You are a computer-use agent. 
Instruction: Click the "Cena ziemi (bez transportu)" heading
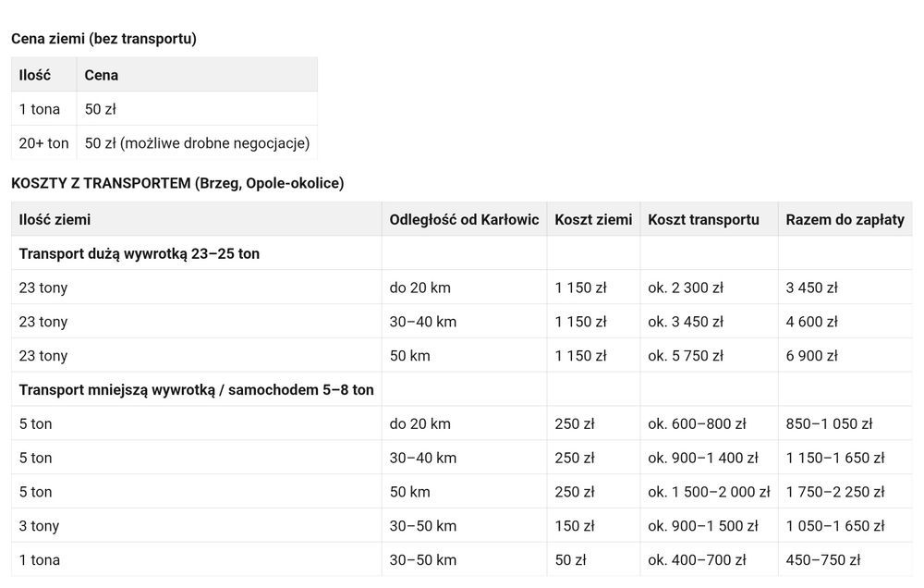point(103,39)
